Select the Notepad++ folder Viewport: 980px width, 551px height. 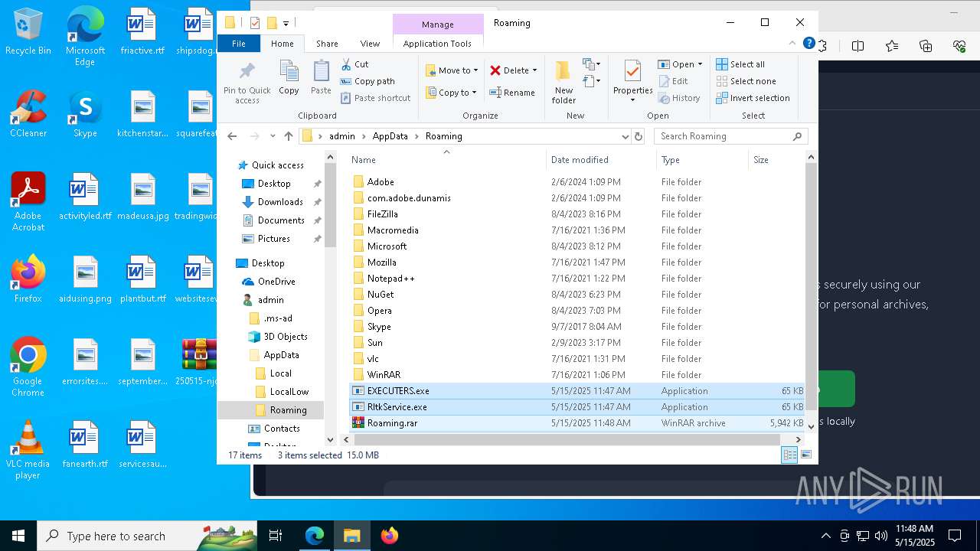click(x=390, y=279)
